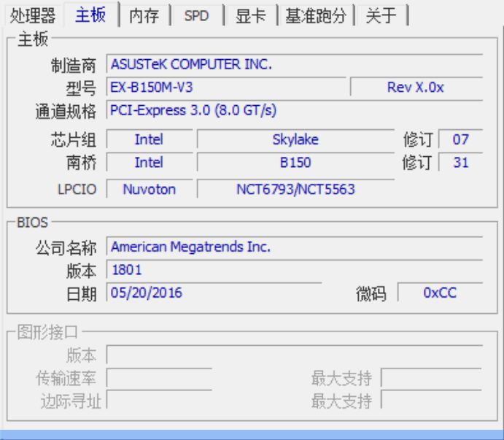The width and height of the screenshot is (504, 440).
Task: Click the microcode value 0xCC
Action: pos(441,293)
